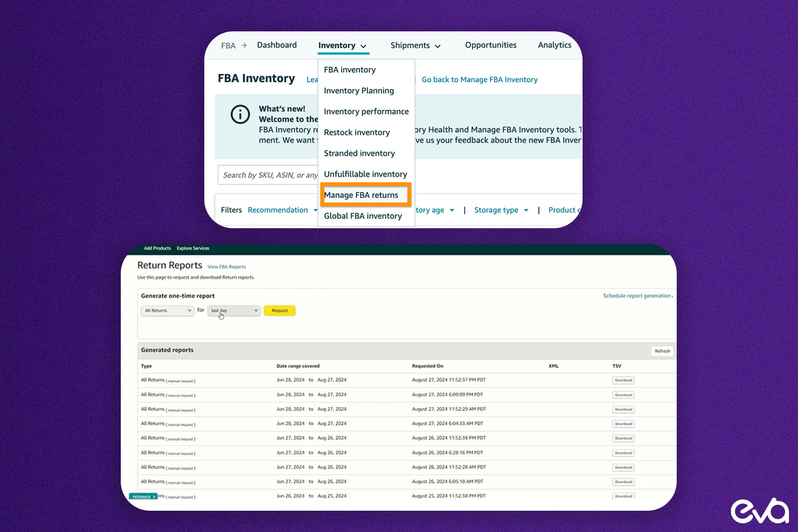Click the info icon beside the What's new banner

[240, 114]
